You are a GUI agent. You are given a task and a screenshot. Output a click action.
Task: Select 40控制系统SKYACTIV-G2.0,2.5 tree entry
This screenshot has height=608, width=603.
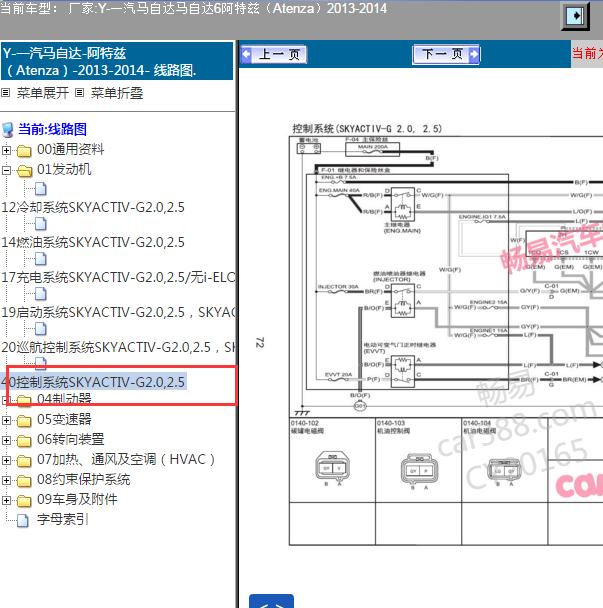click(x=93, y=382)
